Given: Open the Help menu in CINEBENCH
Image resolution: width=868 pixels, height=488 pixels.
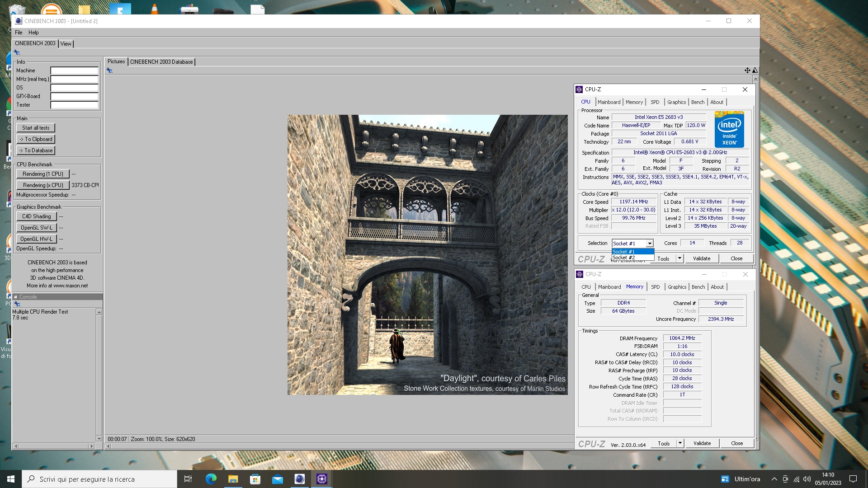Looking at the screenshot, I should coord(33,33).
